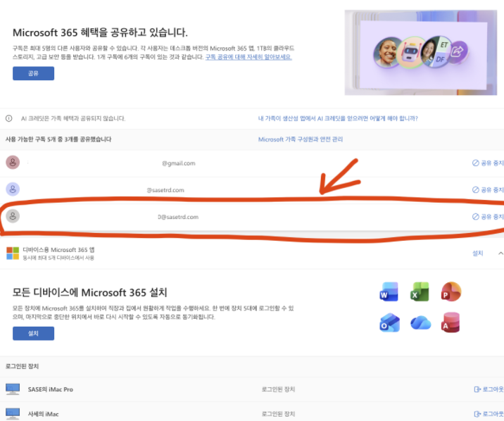Click the 모든 디바이스에 Microsoft 365 설치 heading
Viewport: 504px width, 421px height.
pyautogui.click(x=89, y=292)
